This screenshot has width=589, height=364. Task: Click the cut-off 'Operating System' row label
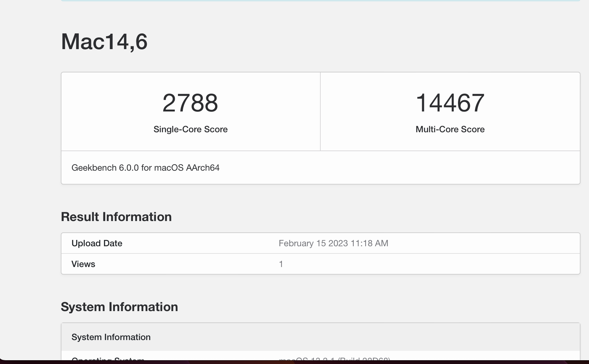coord(108,359)
